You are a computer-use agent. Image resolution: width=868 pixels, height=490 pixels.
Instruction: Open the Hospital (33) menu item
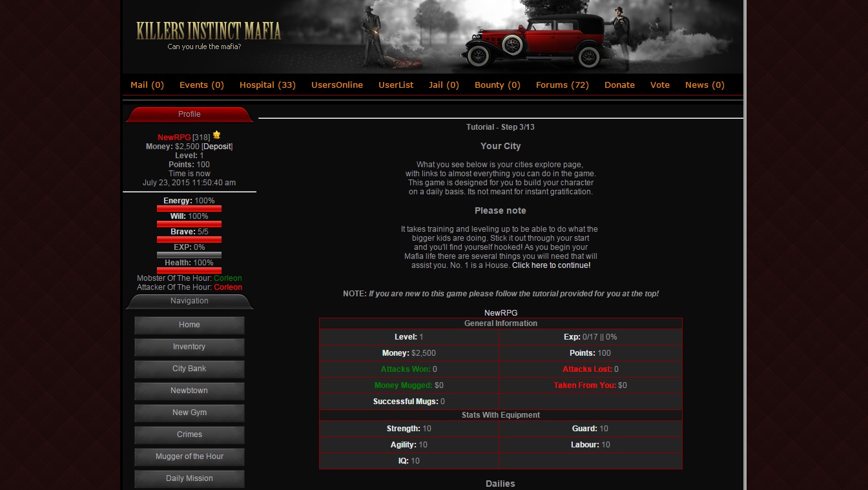point(267,85)
